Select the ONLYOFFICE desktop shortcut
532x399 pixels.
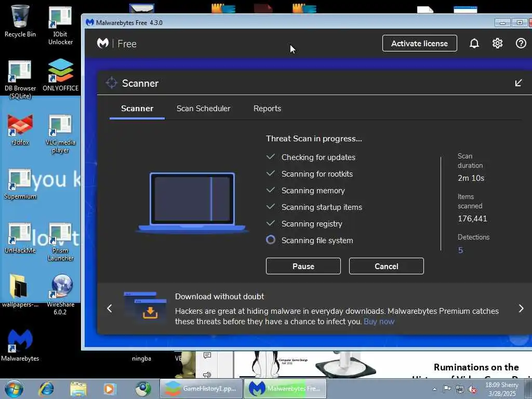coord(60,75)
